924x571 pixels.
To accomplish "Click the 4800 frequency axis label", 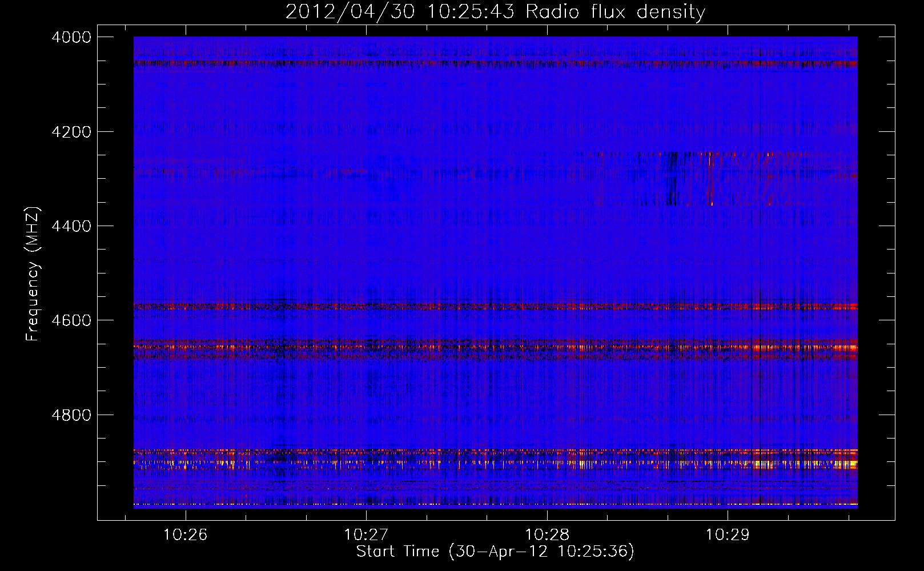I will (71, 415).
